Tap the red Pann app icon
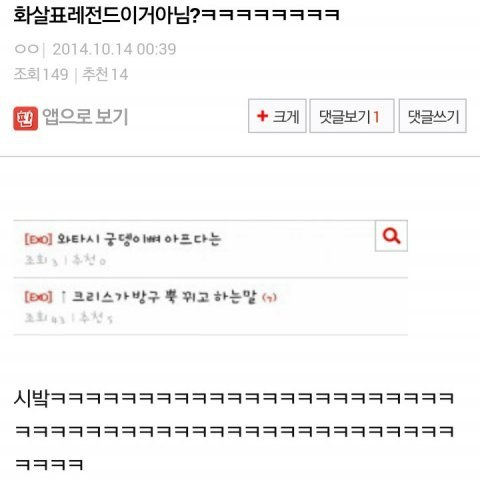Viewport: 480px width, 480px height. 25,118
